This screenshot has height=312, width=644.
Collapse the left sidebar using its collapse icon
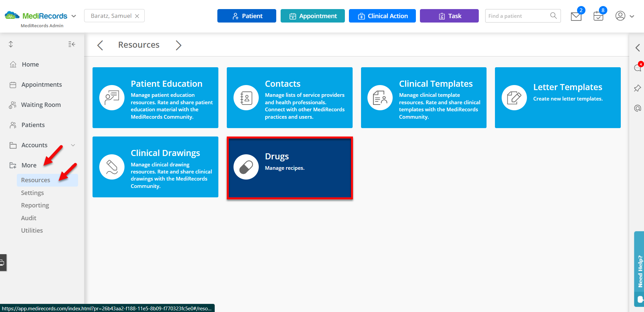[x=71, y=44]
